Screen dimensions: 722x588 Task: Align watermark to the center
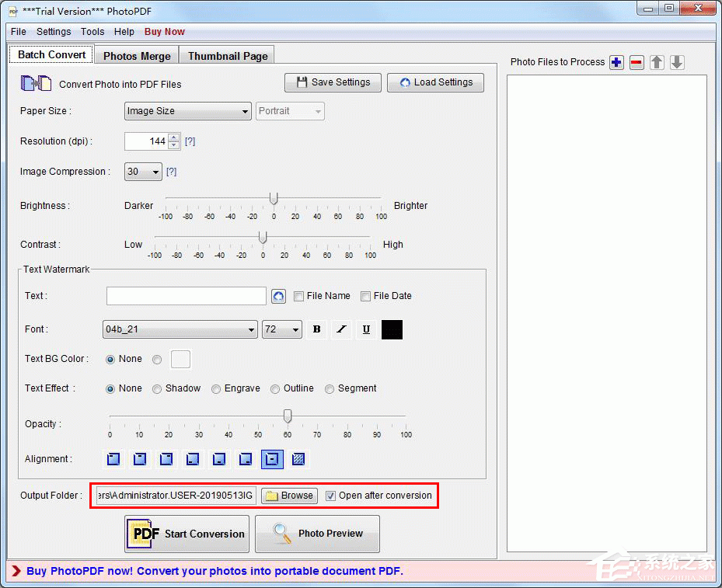(x=272, y=459)
